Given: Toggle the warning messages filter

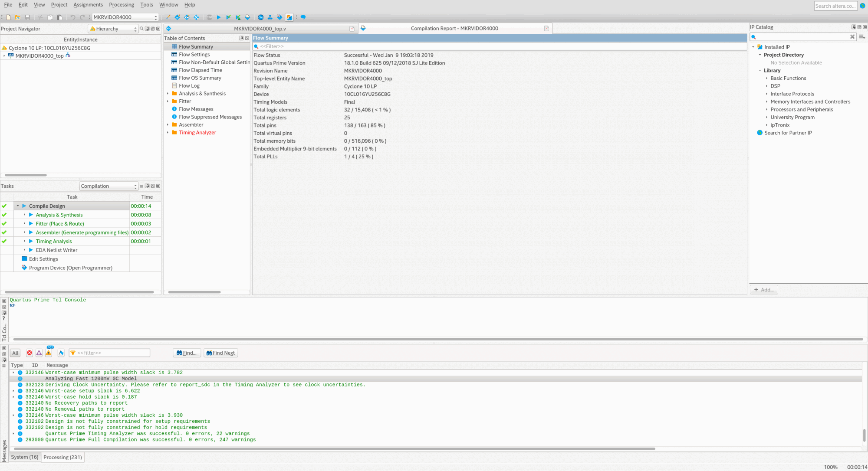Looking at the screenshot, I should point(49,353).
